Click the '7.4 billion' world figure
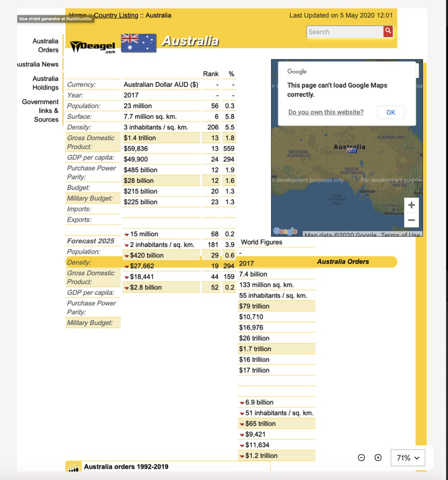The image size is (448, 480). click(253, 274)
